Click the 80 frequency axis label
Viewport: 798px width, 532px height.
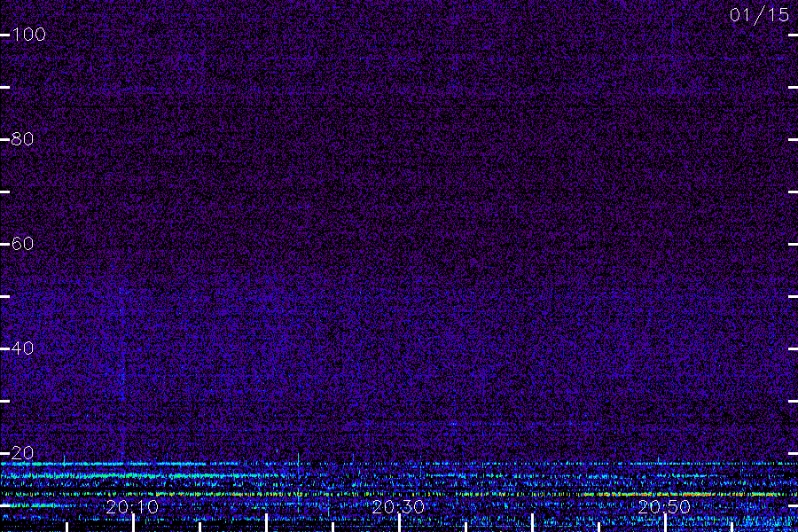coord(22,139)
